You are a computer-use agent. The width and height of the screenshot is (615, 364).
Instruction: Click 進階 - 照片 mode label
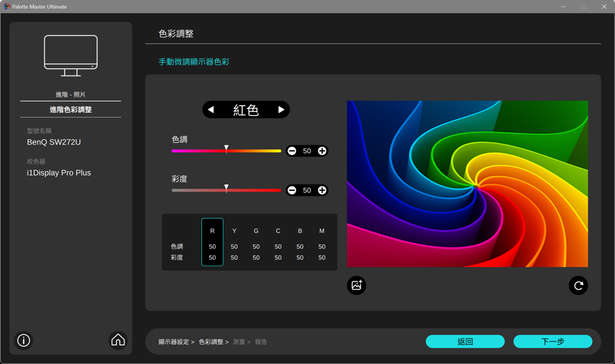point(71,94)
